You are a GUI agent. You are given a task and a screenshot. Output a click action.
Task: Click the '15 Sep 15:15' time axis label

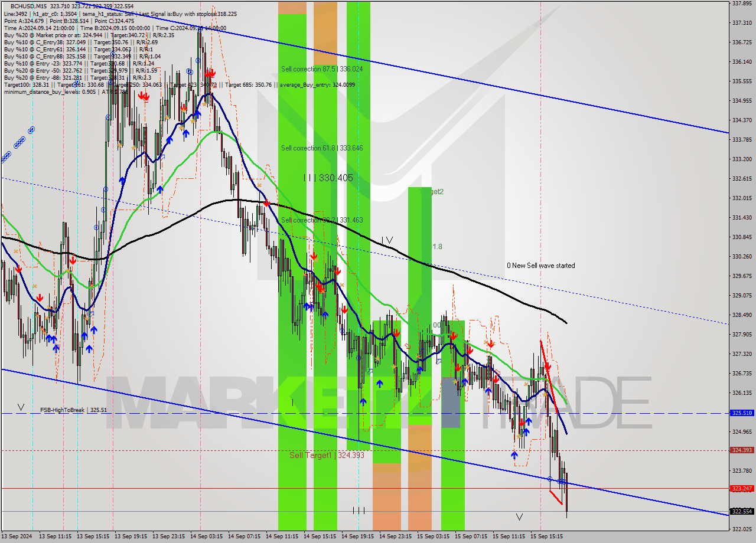point(546,537)
